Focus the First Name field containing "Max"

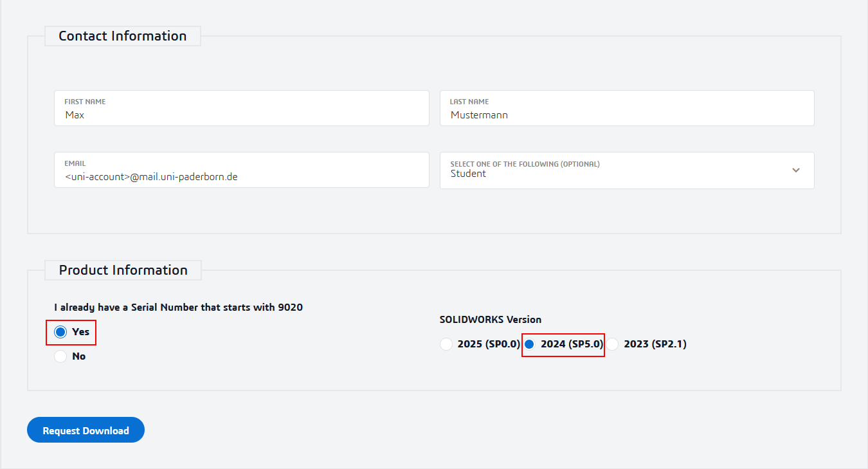[x=241, y=115]
